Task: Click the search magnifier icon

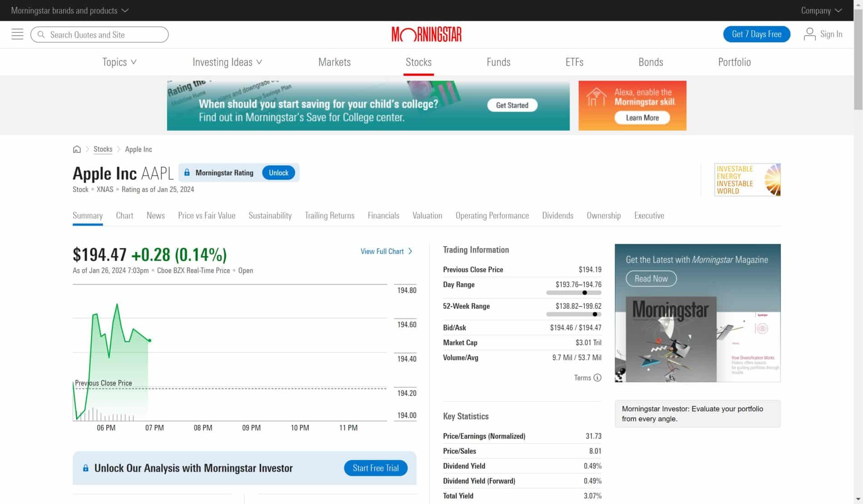Action: tap(41, 35)
